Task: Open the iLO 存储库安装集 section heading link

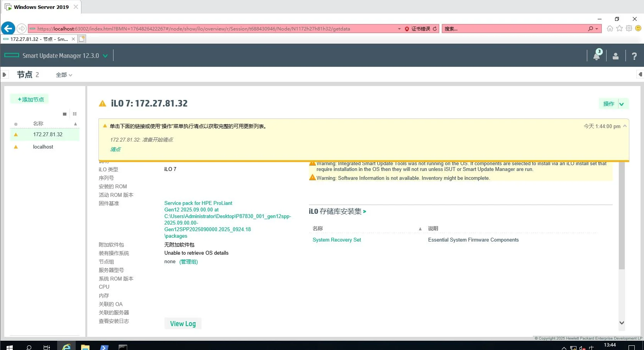Action: (337, 211)
